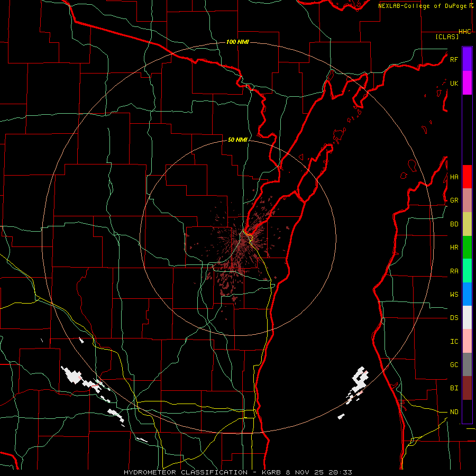Click the ND legend label

click(454, 411)
